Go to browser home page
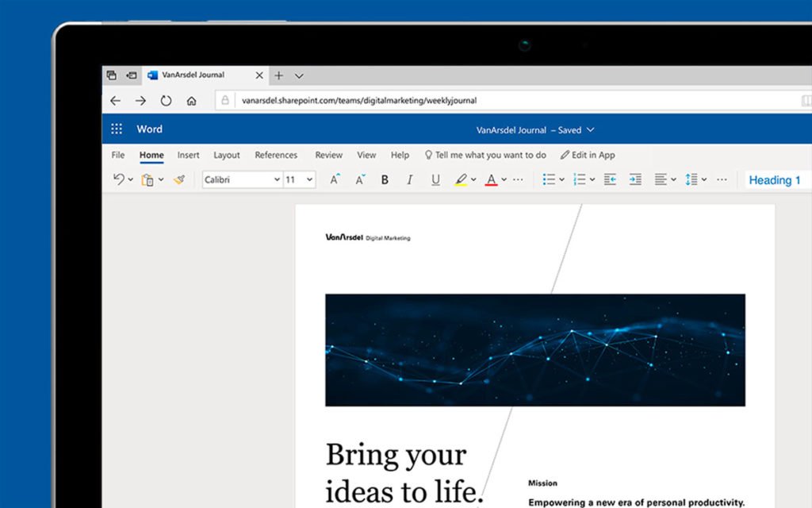Image resolution: width=812 pixels, height=508 pixels. (x=192, y=101)
